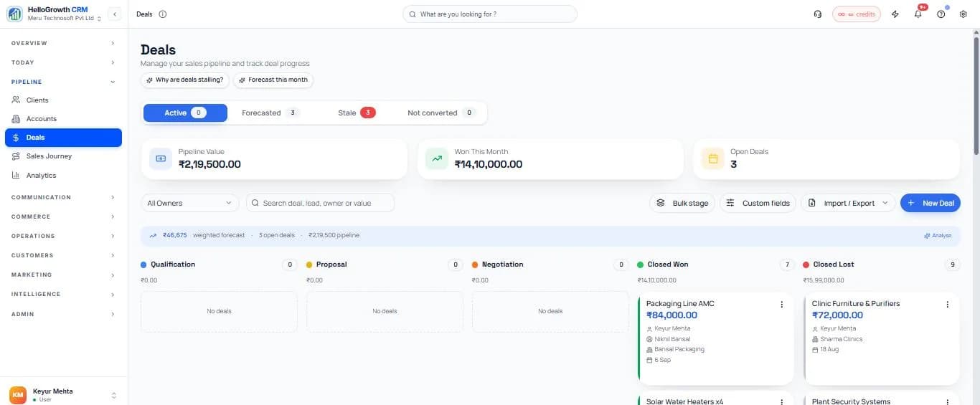Select the Active deals tab

185,113
